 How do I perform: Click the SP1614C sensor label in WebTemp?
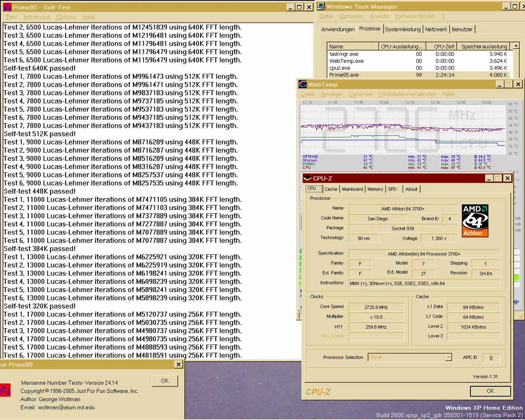(310, 156)
